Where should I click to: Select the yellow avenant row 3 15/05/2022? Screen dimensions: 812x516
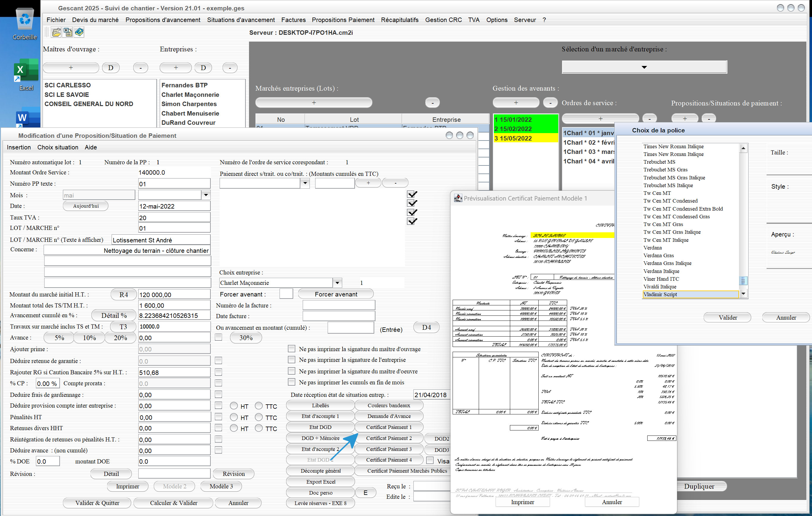[x=526, y=138]
